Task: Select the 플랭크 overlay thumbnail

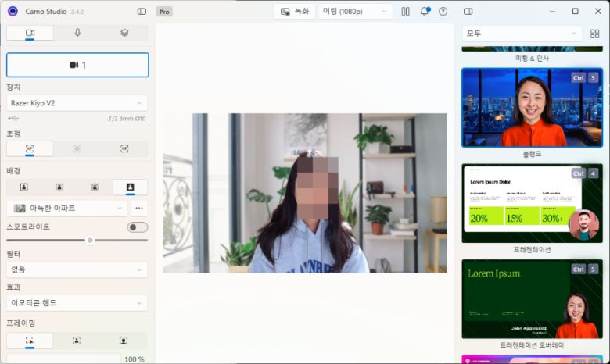Action: click(x=533, y=108)
